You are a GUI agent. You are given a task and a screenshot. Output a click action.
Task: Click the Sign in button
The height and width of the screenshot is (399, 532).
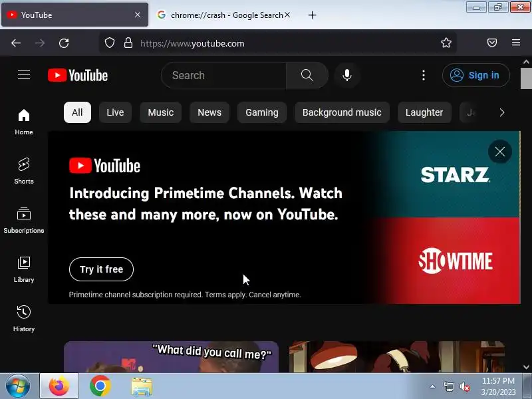point(475,75)
